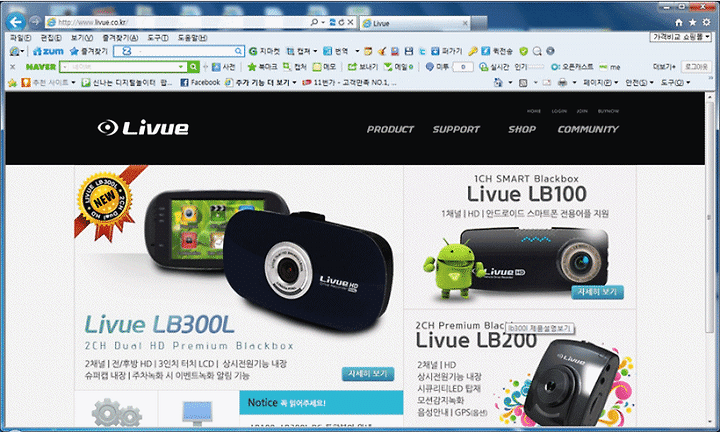Click the zum 캡처 capture tool icon
The image size is (720, 432).
(290, 51)
